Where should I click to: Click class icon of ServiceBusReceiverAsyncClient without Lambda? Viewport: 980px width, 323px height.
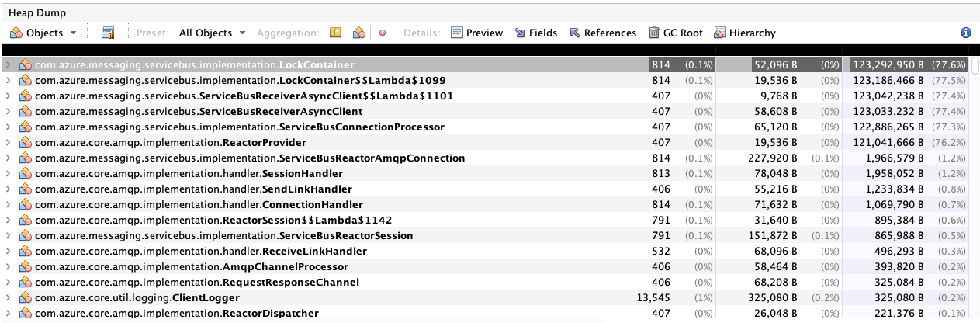tap(25, 112)
